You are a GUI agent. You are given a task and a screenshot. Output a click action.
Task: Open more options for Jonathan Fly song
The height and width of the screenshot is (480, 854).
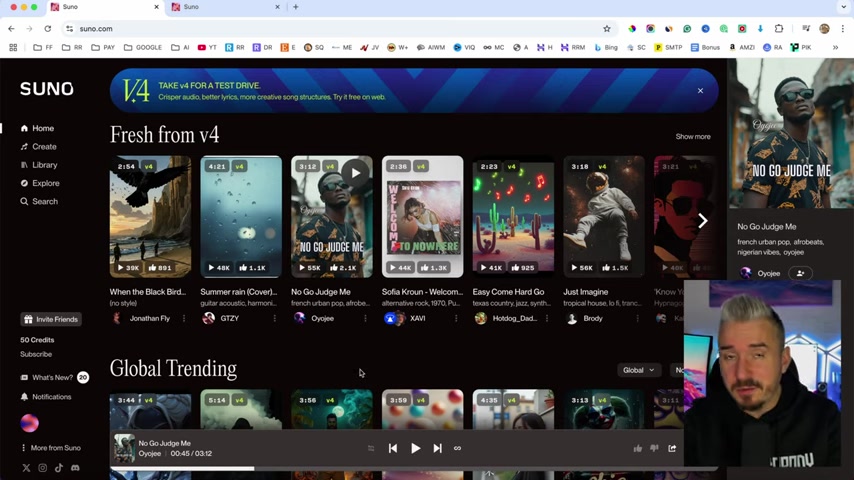[x=184, y=318]
